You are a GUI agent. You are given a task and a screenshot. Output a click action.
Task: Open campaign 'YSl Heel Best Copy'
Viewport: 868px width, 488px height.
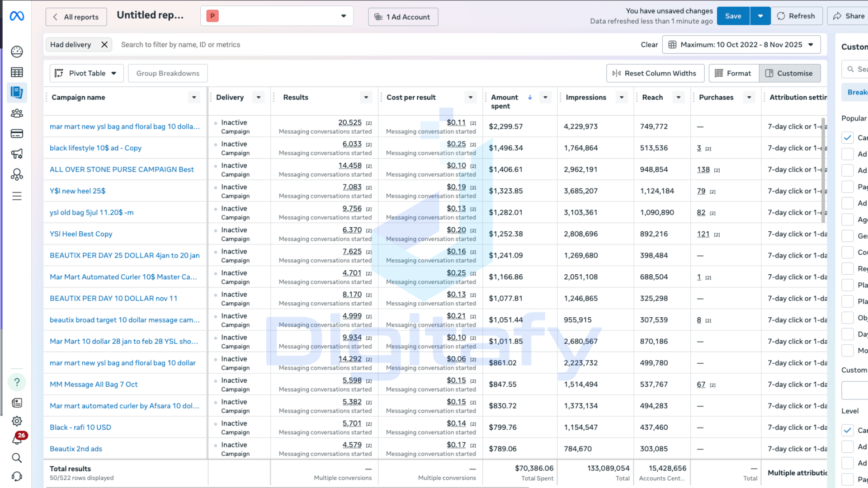81,234
